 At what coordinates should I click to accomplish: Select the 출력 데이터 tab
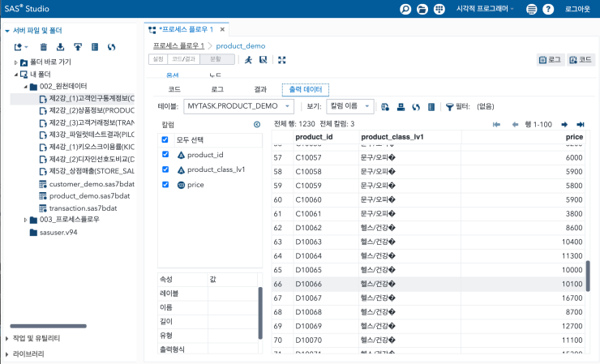click(306, 89)
